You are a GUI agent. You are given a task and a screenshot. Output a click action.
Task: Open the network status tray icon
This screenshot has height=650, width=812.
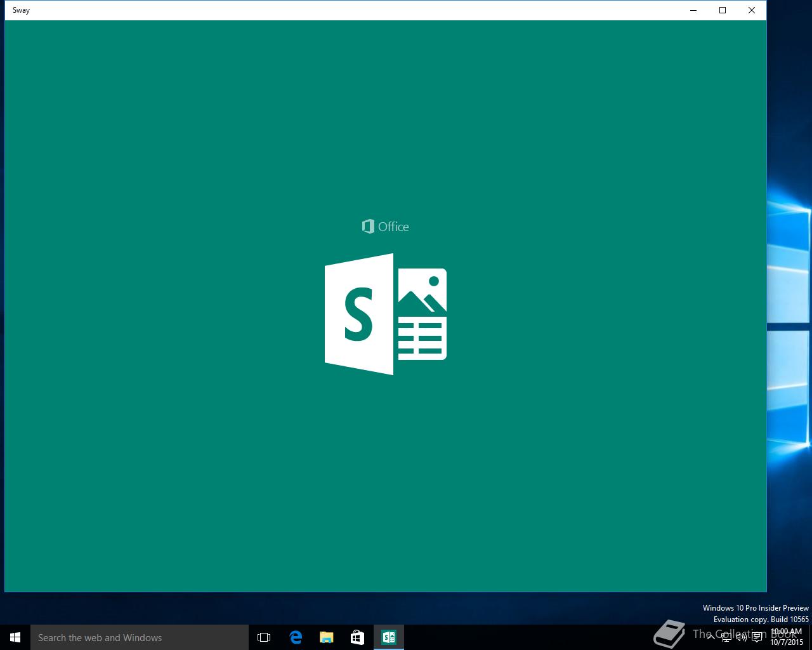pyautogui.click(x=726, y=637)
